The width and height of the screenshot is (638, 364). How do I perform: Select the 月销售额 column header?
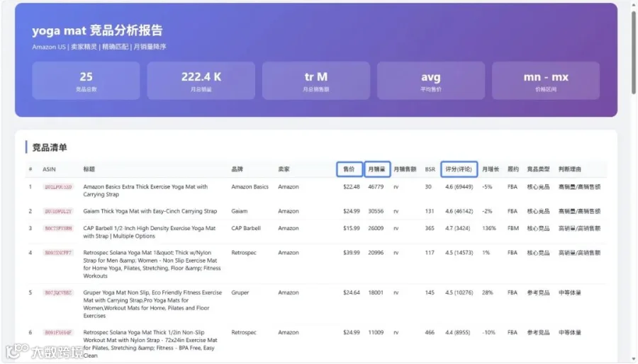click(x=405, y=169)
